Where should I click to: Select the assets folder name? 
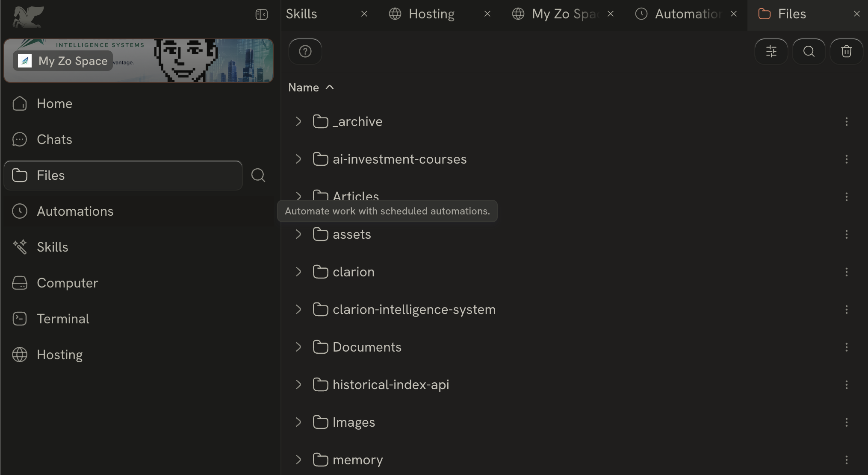coord(352,235)
